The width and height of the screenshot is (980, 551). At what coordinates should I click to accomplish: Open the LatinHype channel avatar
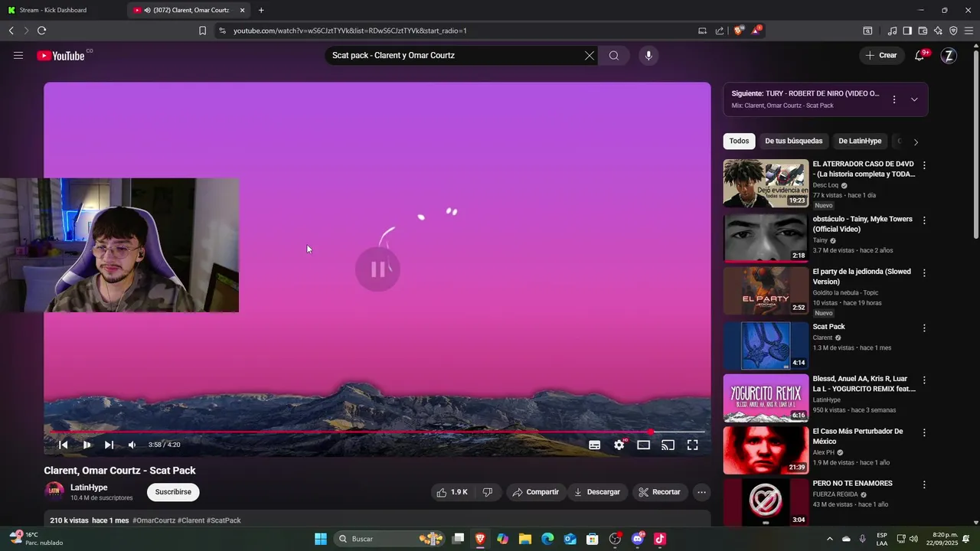click(x=54, y=491)
